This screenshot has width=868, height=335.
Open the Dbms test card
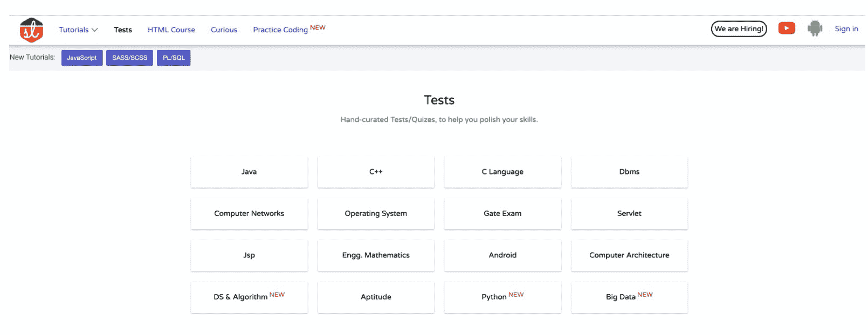(x=629, y=172)
